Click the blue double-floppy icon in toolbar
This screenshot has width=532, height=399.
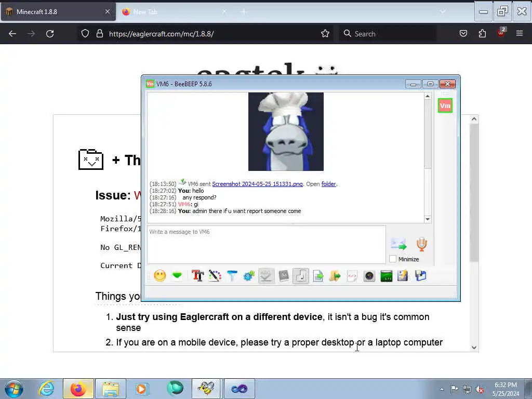pos(420,275)
